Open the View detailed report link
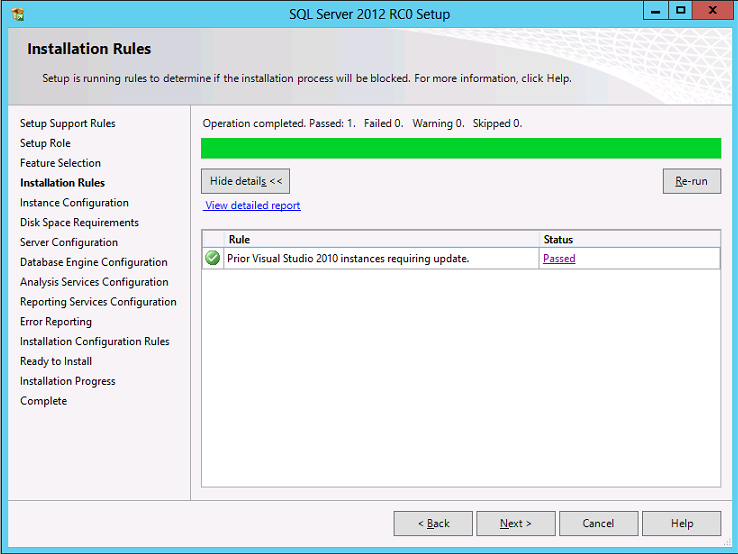 (252, 205)
